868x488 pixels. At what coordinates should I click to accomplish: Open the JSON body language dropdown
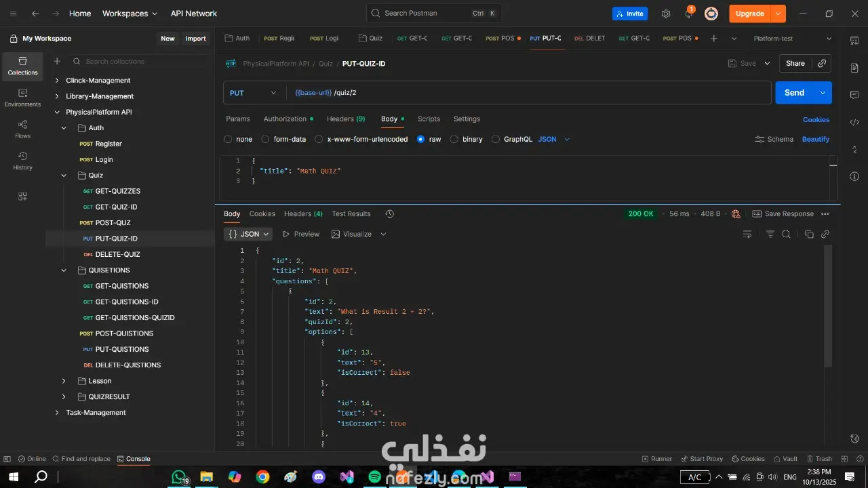(x=554, y=139)
